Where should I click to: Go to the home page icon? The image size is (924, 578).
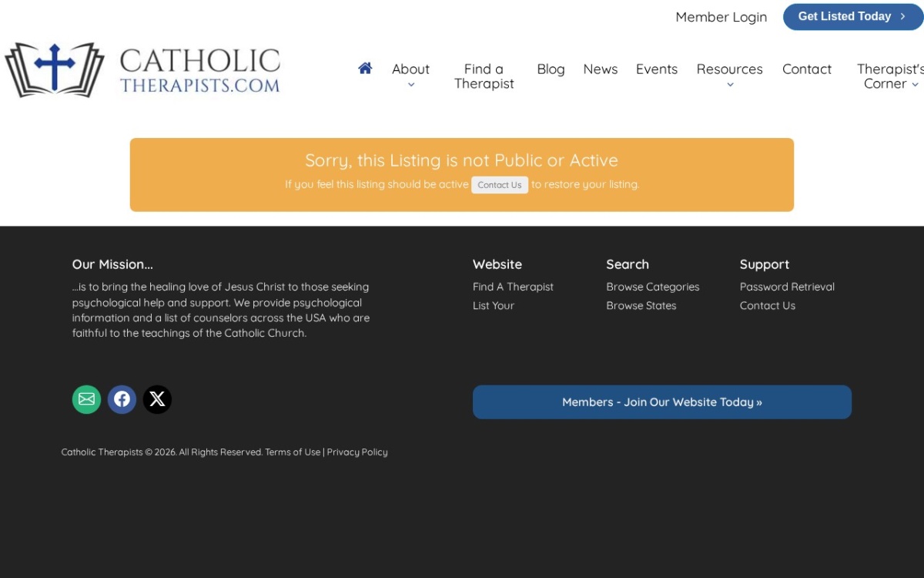coord(365,69)
